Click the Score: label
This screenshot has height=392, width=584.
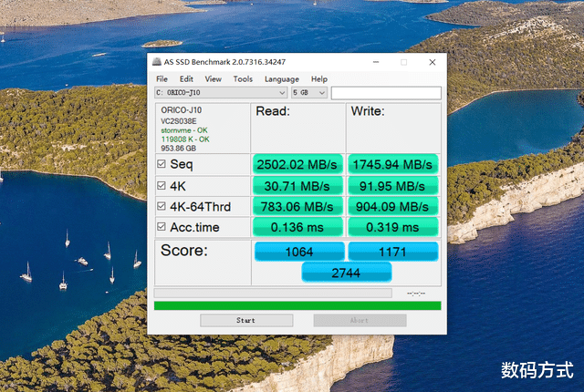point(184,251)
